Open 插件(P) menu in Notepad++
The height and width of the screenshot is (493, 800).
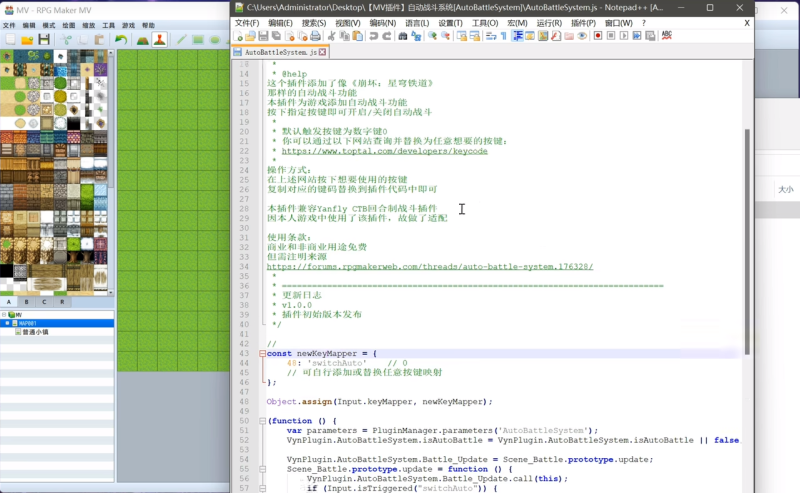pos(583,23)
